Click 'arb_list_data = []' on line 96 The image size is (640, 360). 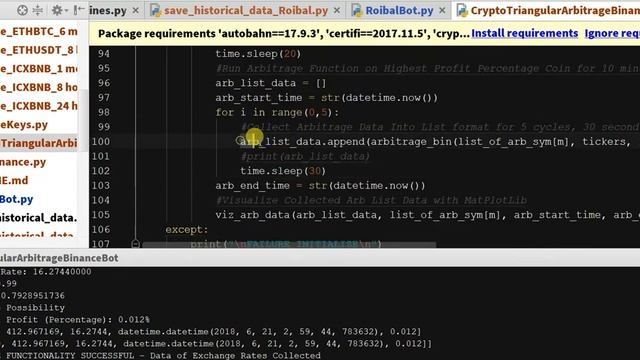pos(271,83)
